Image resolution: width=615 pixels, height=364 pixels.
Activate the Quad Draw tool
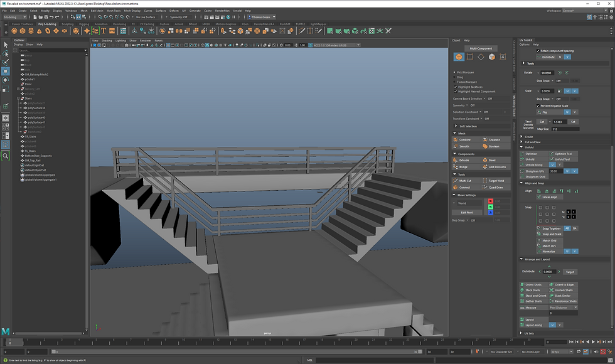point(495,187)
